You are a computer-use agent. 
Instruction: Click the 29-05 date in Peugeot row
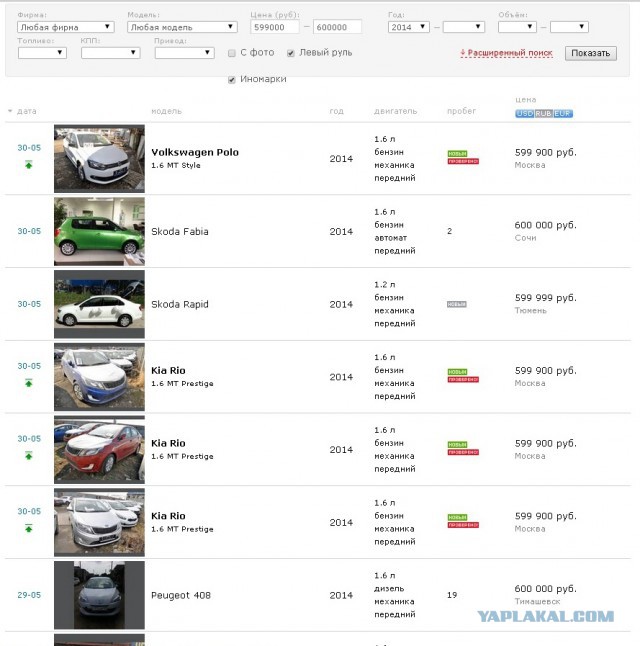(x=29, y=595)
